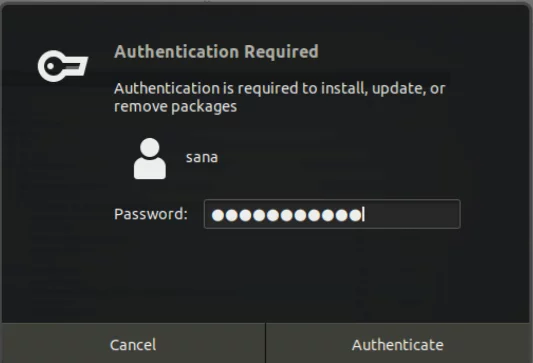Image resolution: width=533 pixels, height=363 pixels.
Task: Click the 'remove packages' text line
Action: click(x=175, y=107)
